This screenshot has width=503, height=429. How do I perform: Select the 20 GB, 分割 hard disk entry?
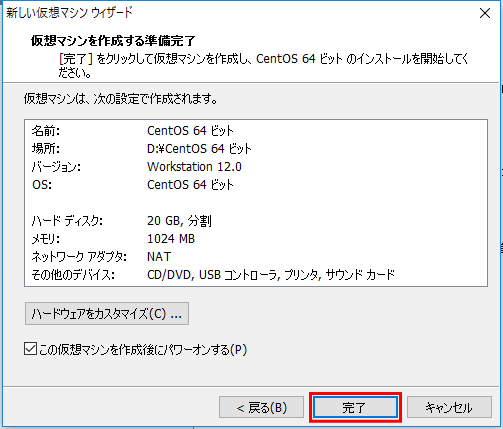coord(179,221)
